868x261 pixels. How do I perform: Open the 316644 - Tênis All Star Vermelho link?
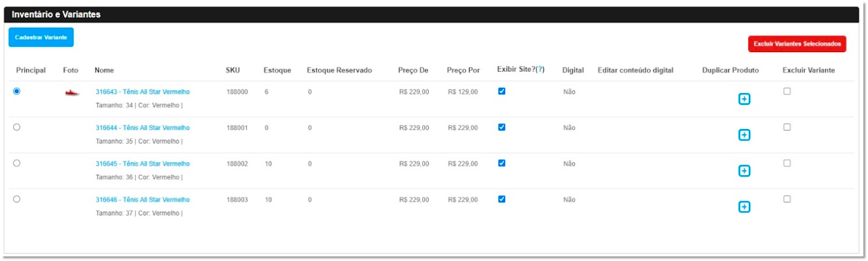(x=142, y=128)
